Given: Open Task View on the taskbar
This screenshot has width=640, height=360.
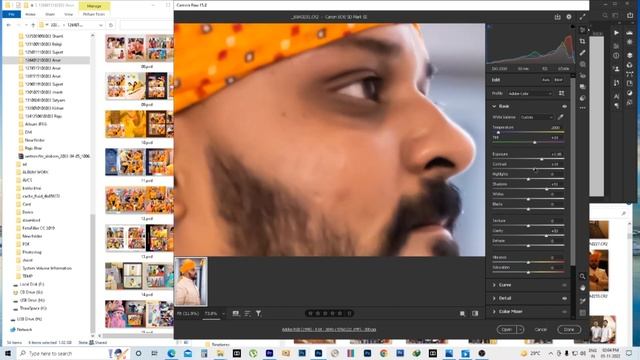Looking at the screenshot, I should 155,353.
